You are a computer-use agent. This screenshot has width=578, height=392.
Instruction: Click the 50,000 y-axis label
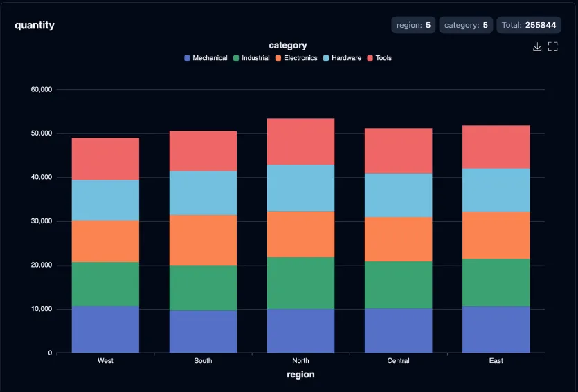pyautogui.click(x=42, y=133)
